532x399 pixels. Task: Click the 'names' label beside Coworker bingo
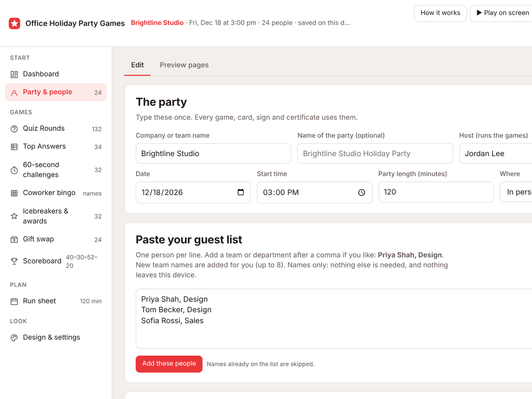pyautogui.click(x=92, y=194)
